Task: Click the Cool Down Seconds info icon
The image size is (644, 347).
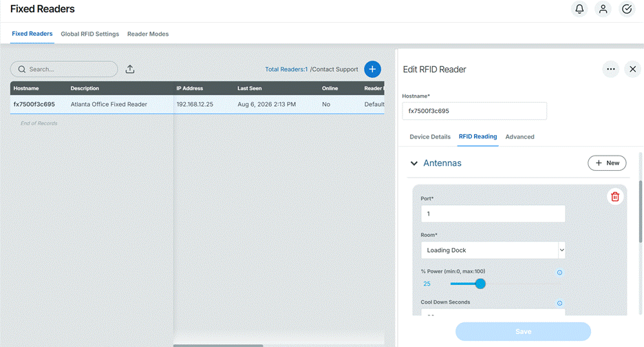Action: point(559,303)
